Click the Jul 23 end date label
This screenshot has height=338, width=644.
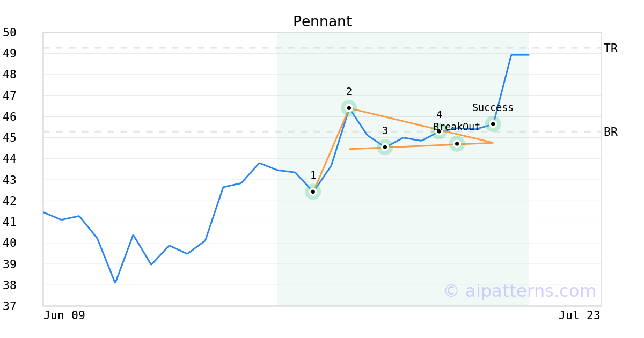[x=579, y=315]
